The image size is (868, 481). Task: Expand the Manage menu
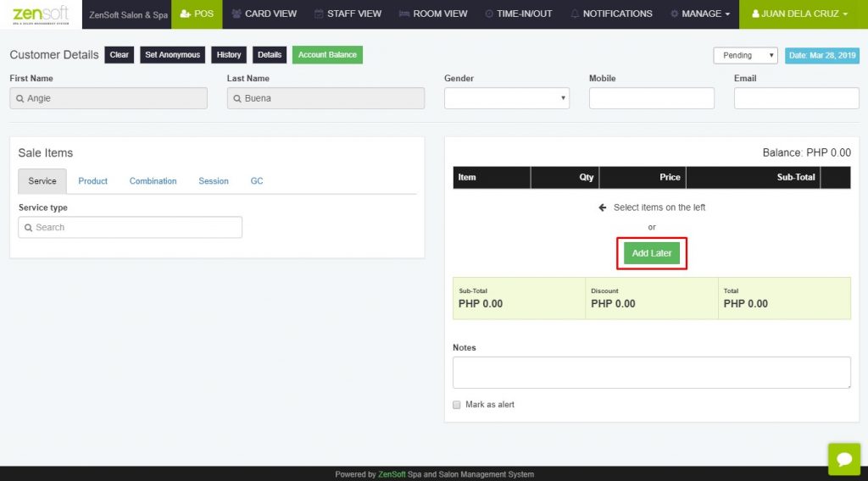tap(700, 14)
